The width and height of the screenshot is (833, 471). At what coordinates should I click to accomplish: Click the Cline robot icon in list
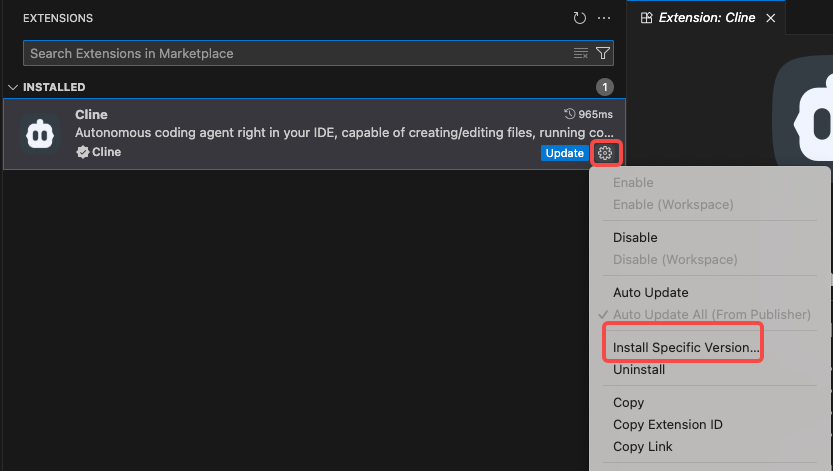[40, 133]
